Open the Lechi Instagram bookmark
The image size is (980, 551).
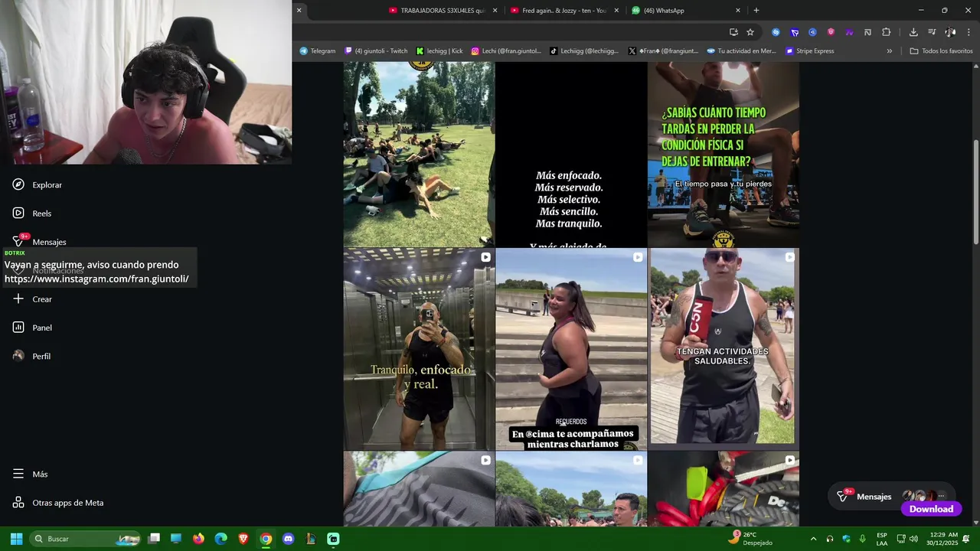506,51
